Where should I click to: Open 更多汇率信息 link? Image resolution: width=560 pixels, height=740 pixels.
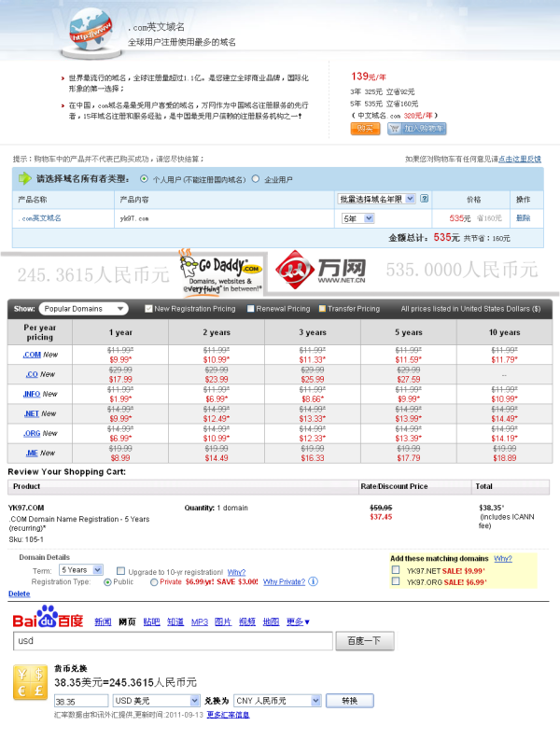point(228,715)
